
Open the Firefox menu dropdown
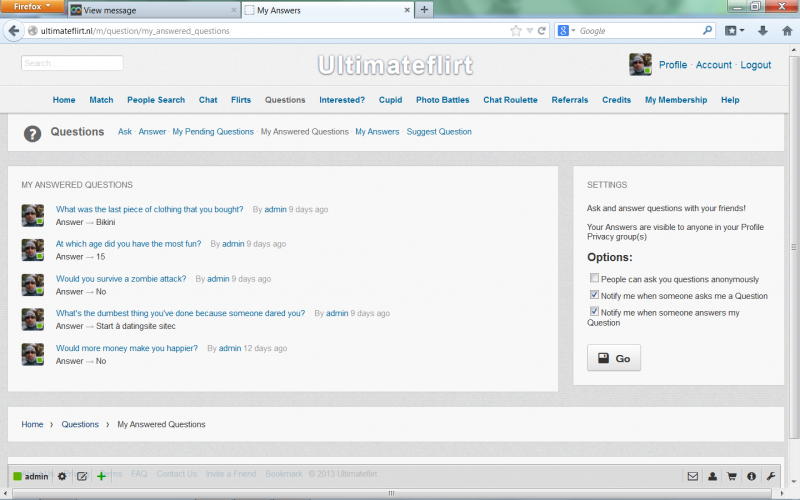(32, 6)
